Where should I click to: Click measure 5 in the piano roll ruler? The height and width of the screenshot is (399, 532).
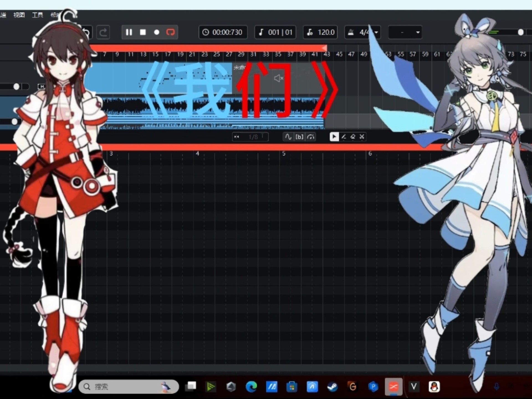point(284,154)
